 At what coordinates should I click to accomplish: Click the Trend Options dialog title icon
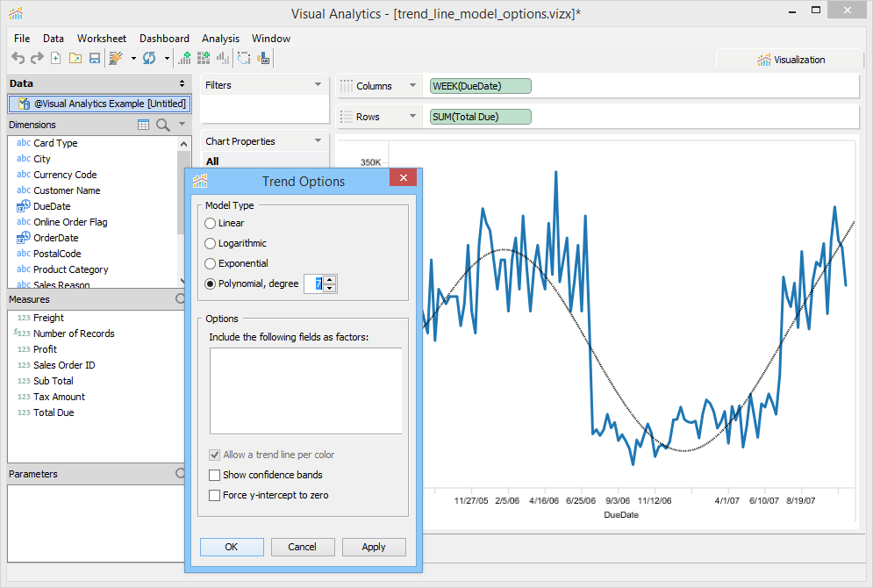(x=200, y=181)
